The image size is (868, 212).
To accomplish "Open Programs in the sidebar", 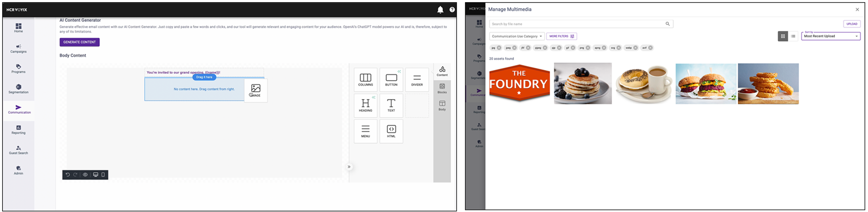I will point(18,68).
